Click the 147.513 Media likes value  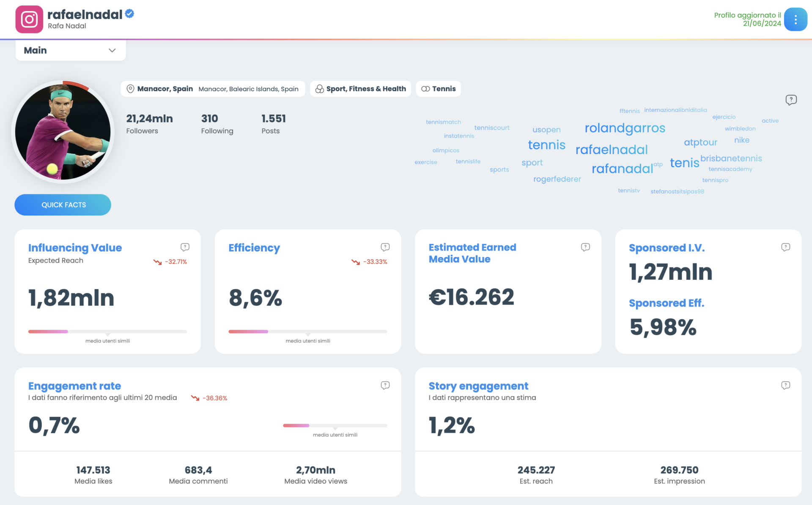pos(93,470)
